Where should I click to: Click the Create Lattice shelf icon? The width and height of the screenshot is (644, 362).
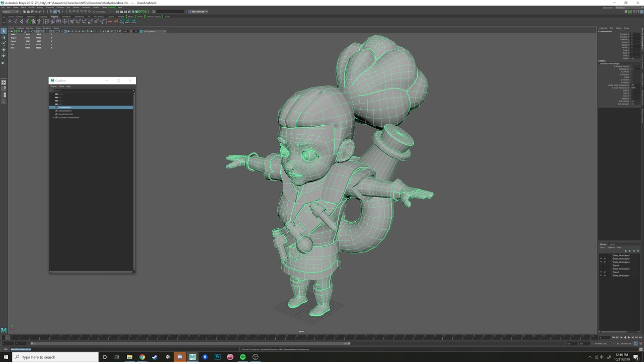tap(59, 21)
